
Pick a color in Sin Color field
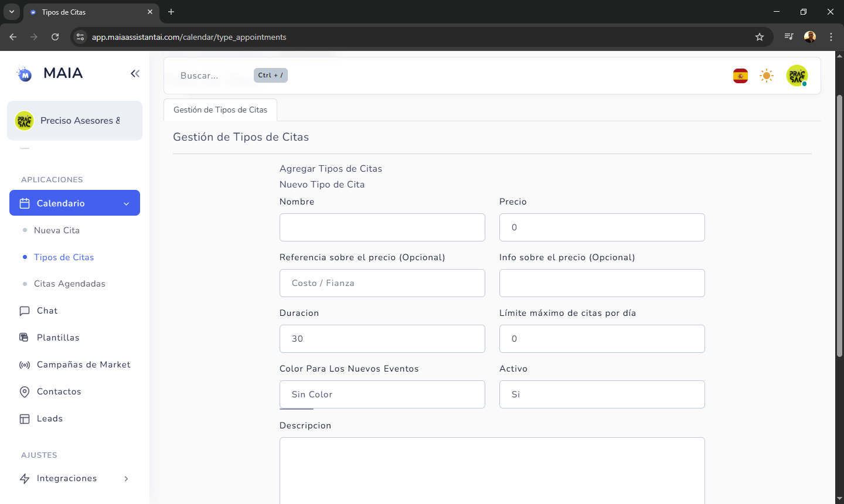click(382, 394)
